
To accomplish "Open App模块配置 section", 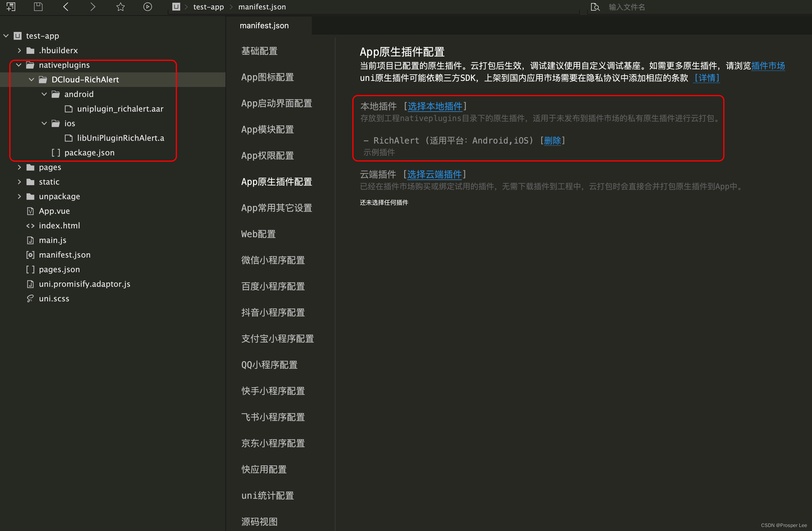I will tap(267, 130).
